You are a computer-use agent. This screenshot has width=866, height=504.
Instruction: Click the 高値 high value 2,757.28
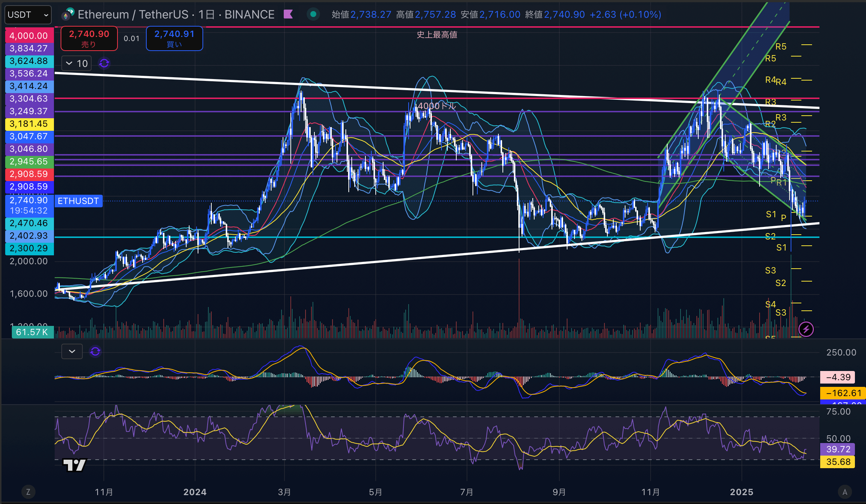pyautogui.click(x=435, y=14)
